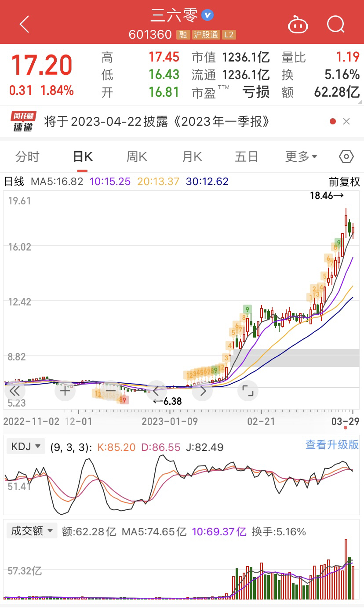This screenshot has width=364, height=614.
Task: Tap the 沪股通 tag
Action: coord(206,35)
